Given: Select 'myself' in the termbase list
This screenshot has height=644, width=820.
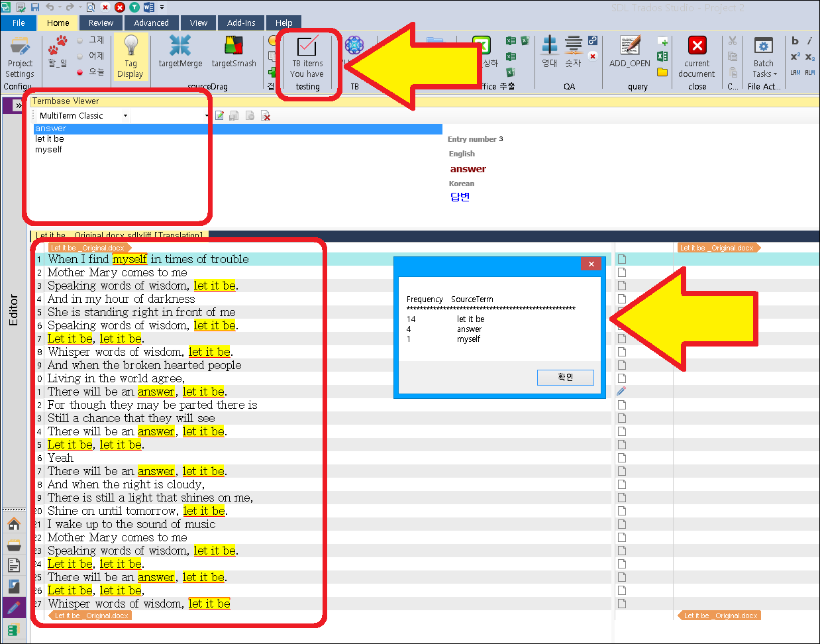Looking at the screenshot, I should [48, 150].
